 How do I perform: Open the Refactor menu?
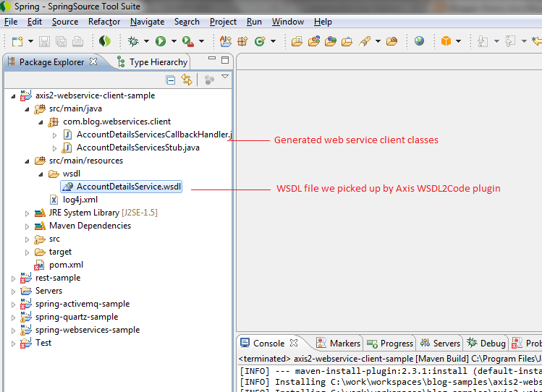[104, 22]
